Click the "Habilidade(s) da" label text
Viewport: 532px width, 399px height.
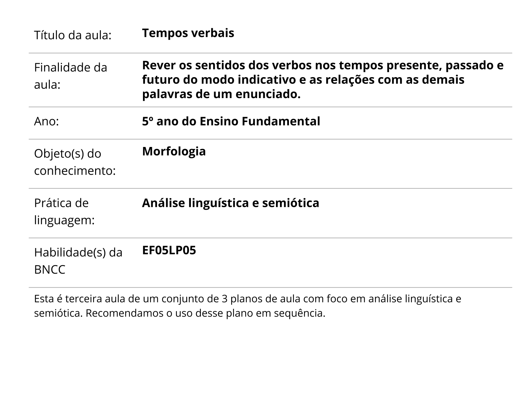pos(78,252)
